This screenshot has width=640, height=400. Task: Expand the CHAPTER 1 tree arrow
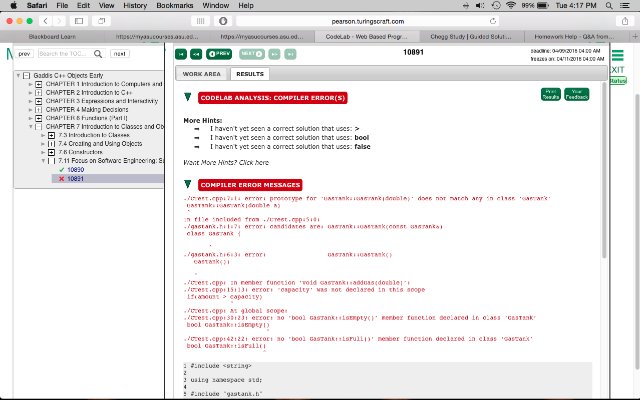(x=31, y=84)
